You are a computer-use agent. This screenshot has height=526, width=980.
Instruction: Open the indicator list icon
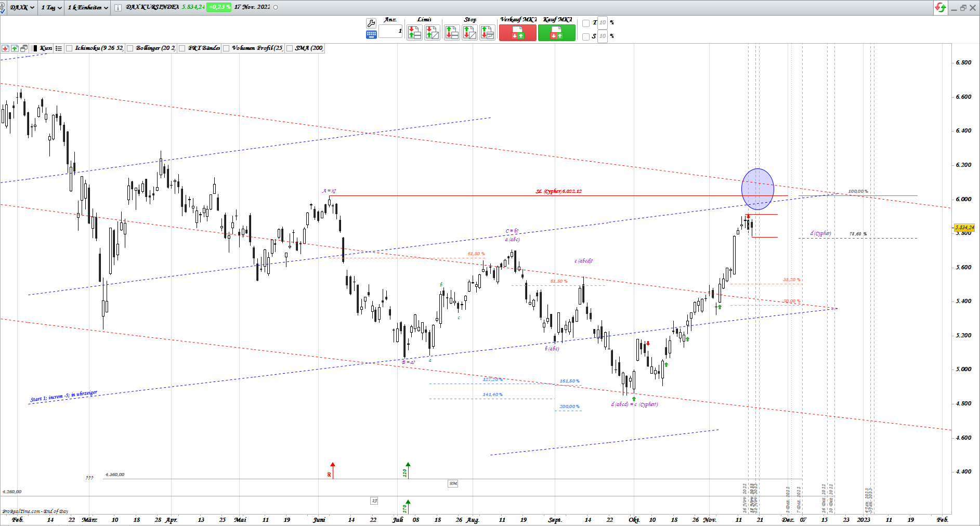coord(59,48)
